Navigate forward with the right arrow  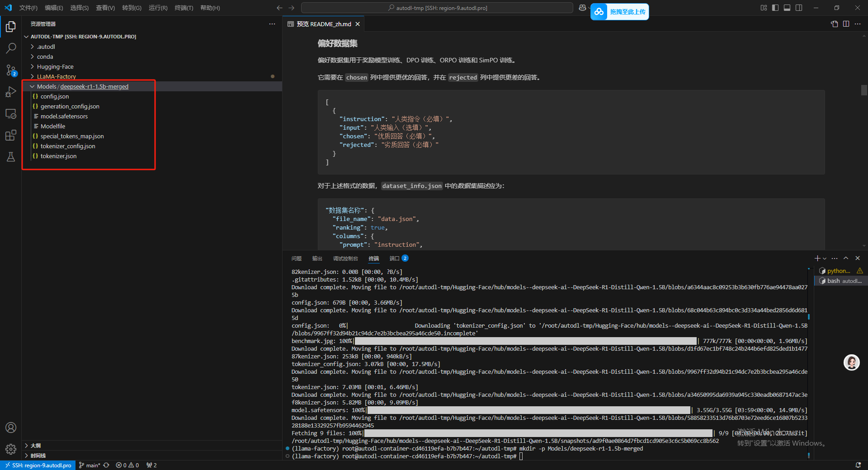point(291,8)
